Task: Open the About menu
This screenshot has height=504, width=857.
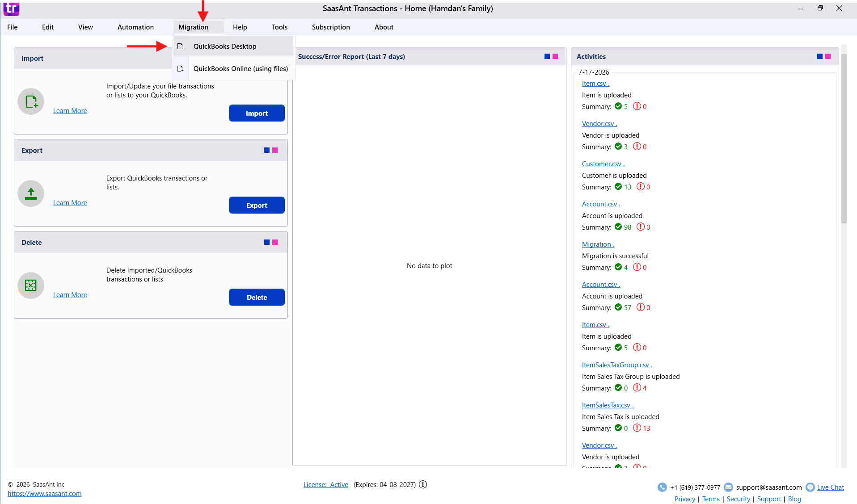Action: click(x=384, y=27)
